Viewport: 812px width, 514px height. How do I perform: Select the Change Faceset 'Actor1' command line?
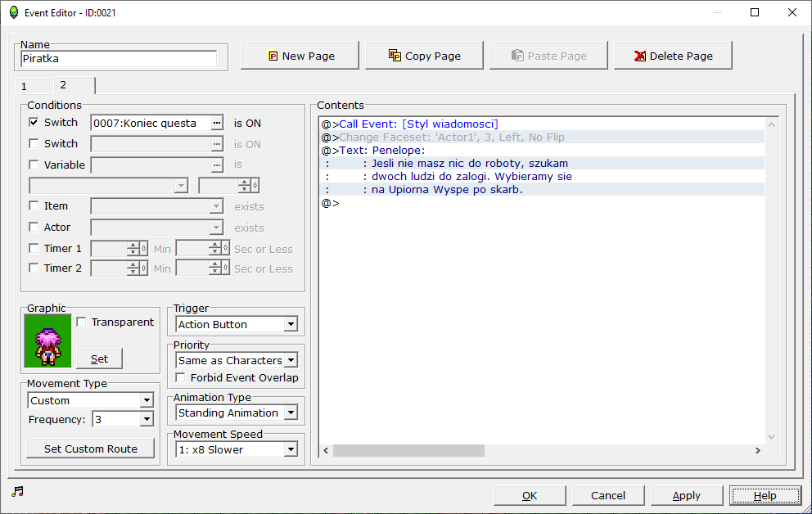pyautogui.click(x=542, y=138)
